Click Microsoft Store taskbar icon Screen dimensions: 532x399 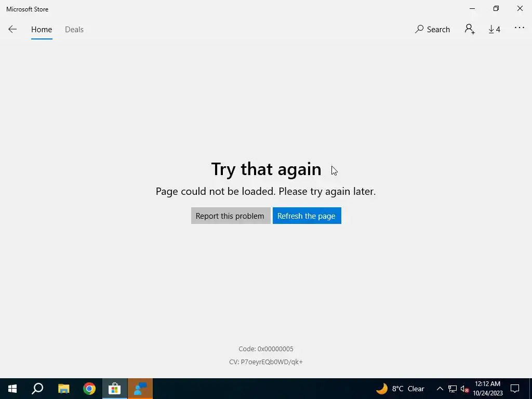click(115, 389)
